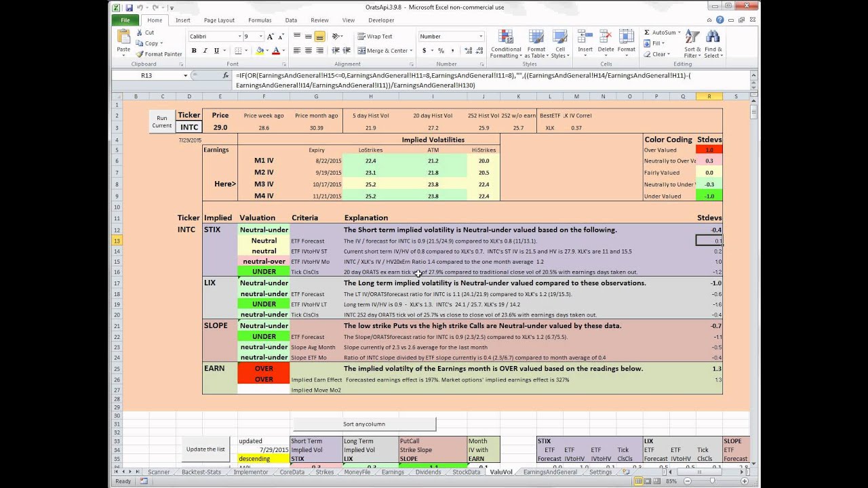Open the File tab
This screenshot has width=868, height=488.
[x=125, y=20]
